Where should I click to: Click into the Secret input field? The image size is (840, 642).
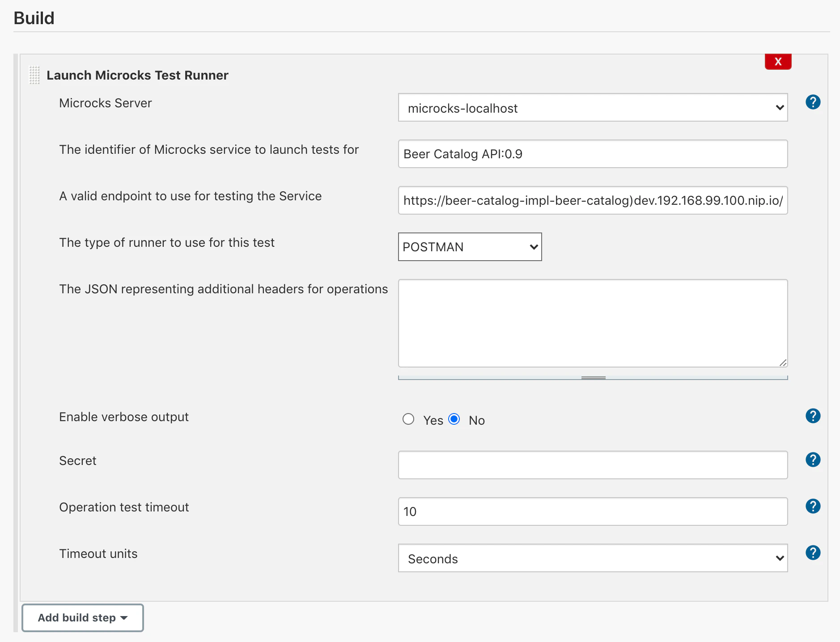593,465
